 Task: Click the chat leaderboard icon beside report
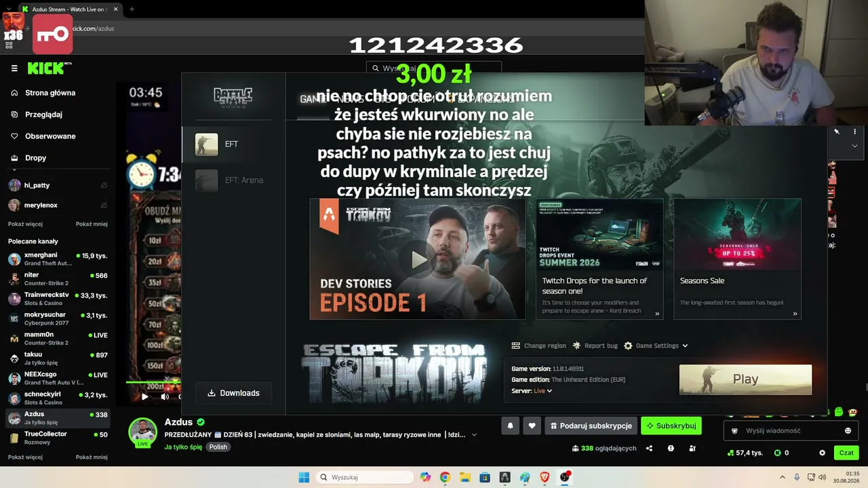pos(692,448)
